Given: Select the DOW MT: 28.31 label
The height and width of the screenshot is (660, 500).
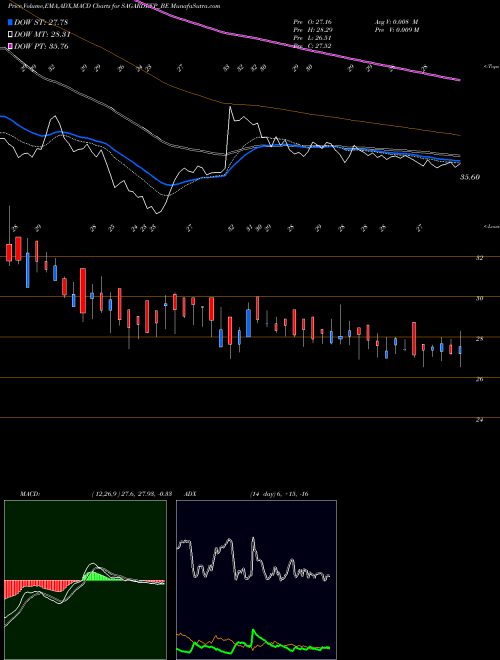Looking at the screenshot, I should pyautogui.click(x=42, y=35).
